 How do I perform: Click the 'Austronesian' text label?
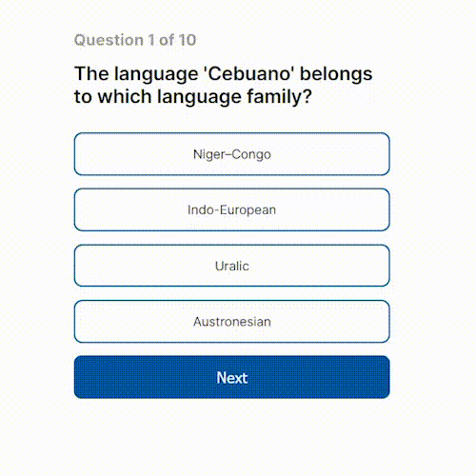tap(232, 322)
